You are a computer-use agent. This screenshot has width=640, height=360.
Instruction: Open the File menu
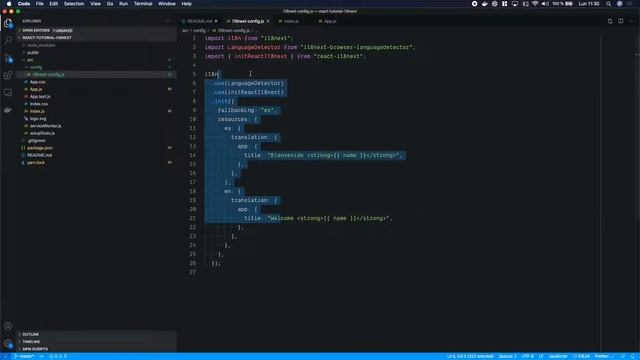[x=40, y=4]
